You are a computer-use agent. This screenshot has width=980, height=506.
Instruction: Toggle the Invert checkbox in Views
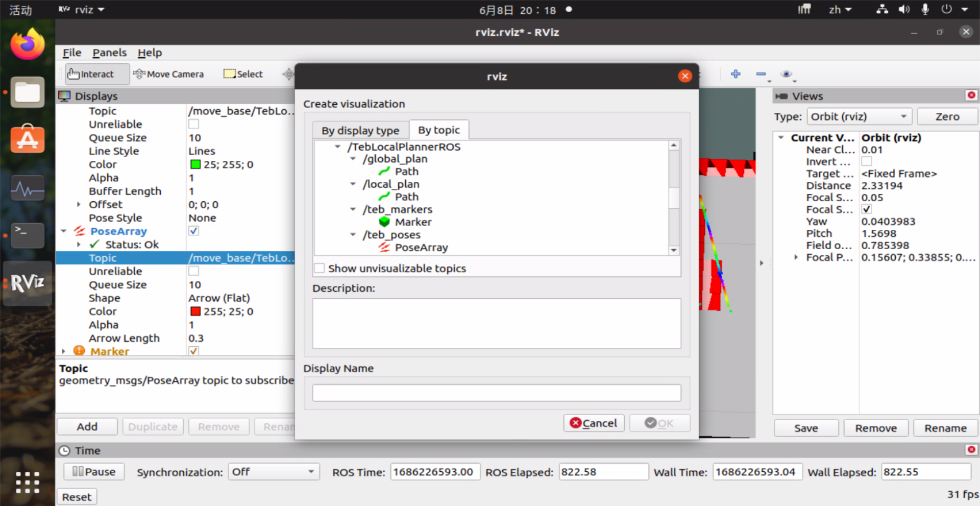(867, 161)
